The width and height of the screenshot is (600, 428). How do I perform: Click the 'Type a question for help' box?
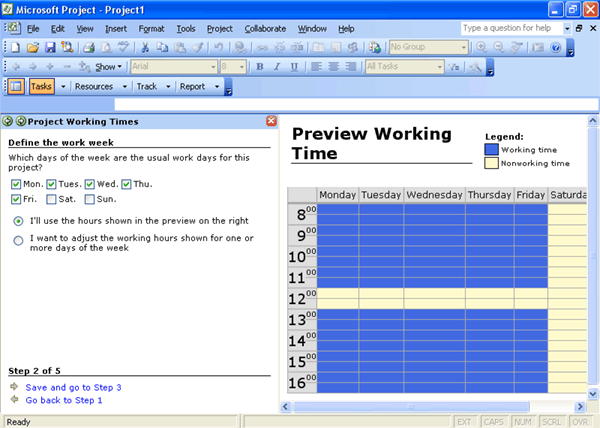511,28
